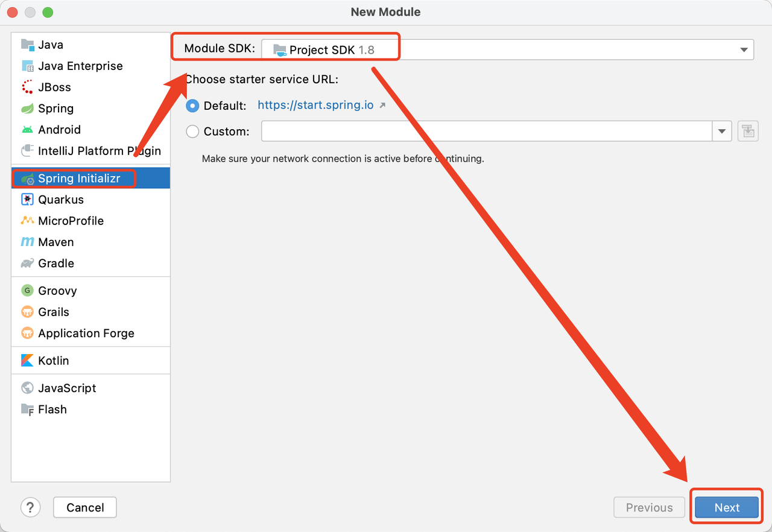Image resolution: width=772 pixels, height=532 pixels.
Task: Click the Cancel button
Action: click(85, 507)
